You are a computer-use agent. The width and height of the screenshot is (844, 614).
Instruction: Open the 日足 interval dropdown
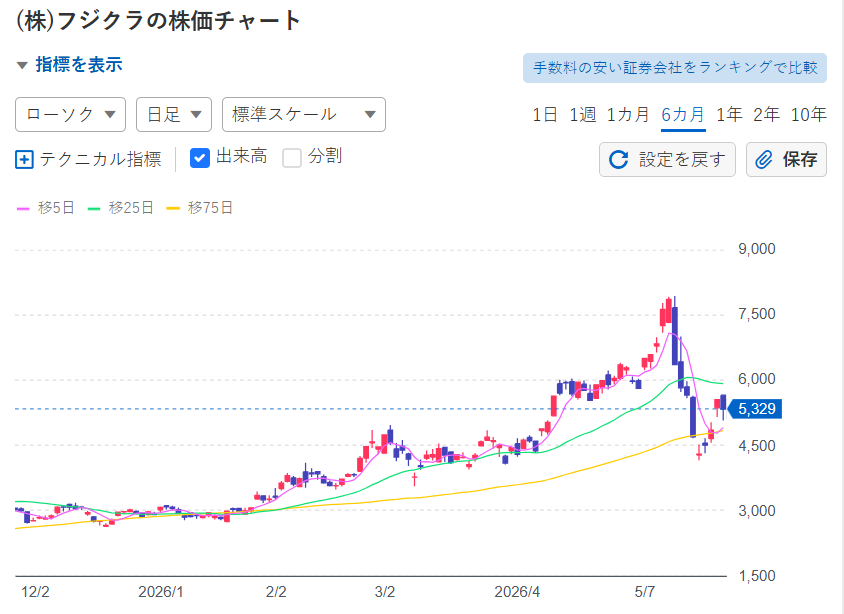tap(174, 114)
